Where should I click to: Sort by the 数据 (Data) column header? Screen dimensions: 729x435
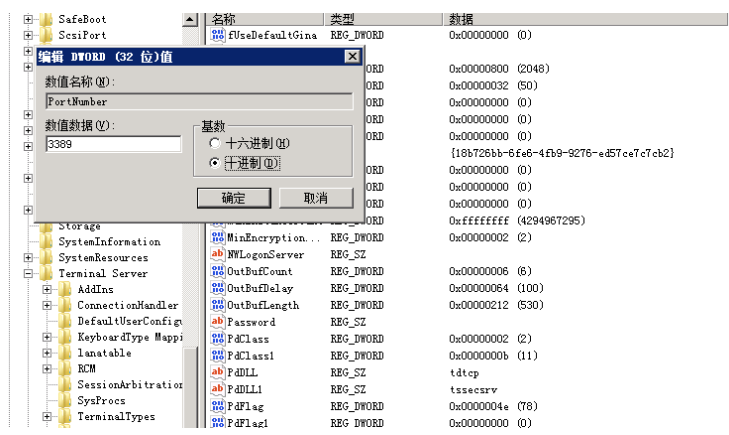(586, 19)
